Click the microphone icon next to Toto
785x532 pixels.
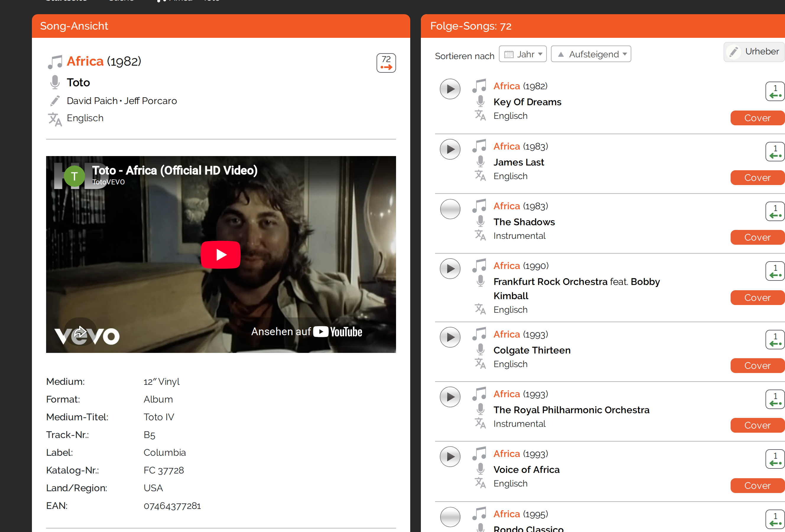[55, 82]
